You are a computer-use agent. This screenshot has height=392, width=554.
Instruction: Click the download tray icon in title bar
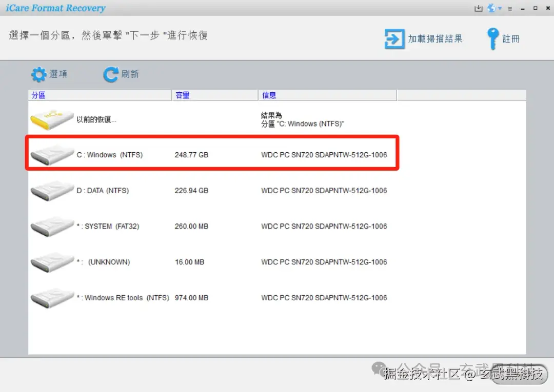click(x=479, y=8)
